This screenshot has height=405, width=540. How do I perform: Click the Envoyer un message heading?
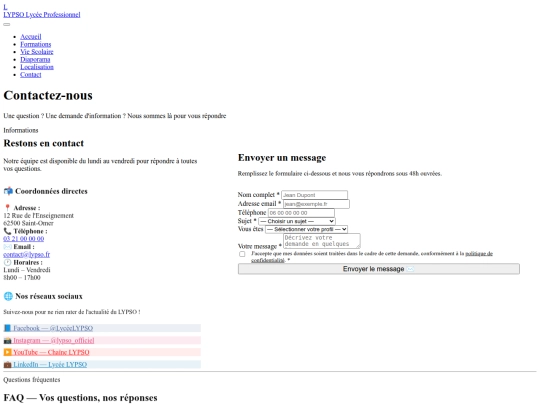[x=282, y=158]
